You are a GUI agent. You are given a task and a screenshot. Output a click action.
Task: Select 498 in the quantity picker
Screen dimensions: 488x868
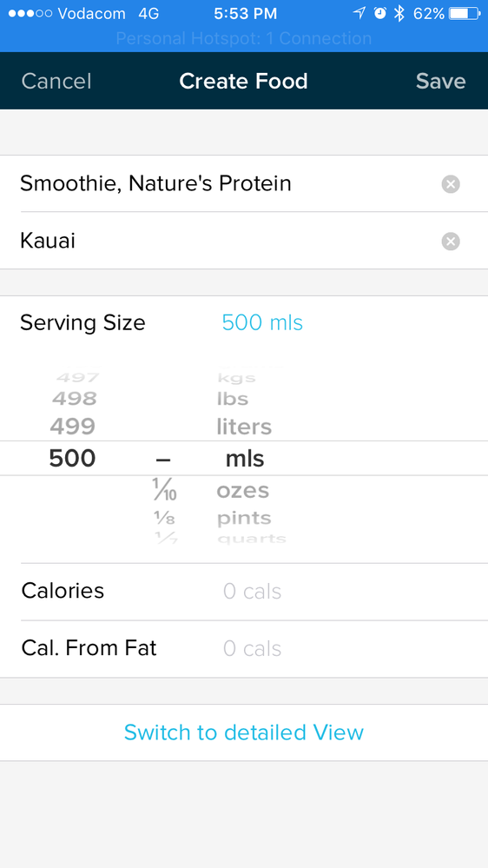click(x=74, y=399)
